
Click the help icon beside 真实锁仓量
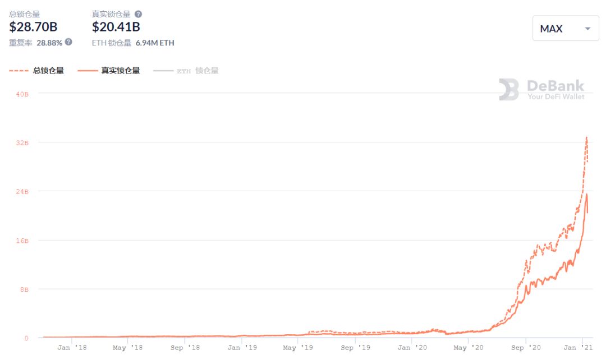coord(139,14)
